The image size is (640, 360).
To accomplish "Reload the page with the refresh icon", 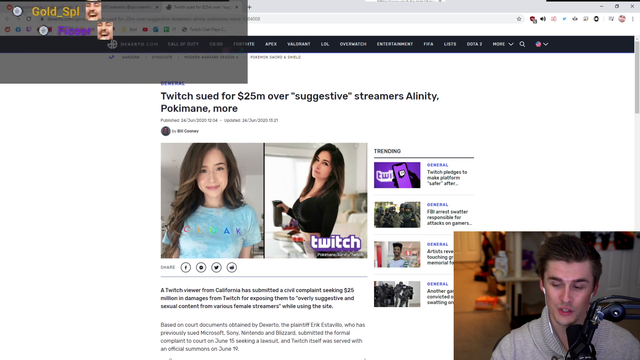I will click(x=29, y=19).
